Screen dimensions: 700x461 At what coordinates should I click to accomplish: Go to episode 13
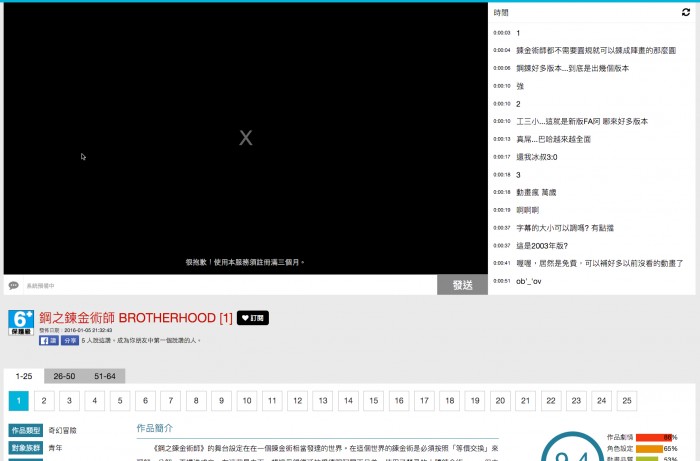323,401
